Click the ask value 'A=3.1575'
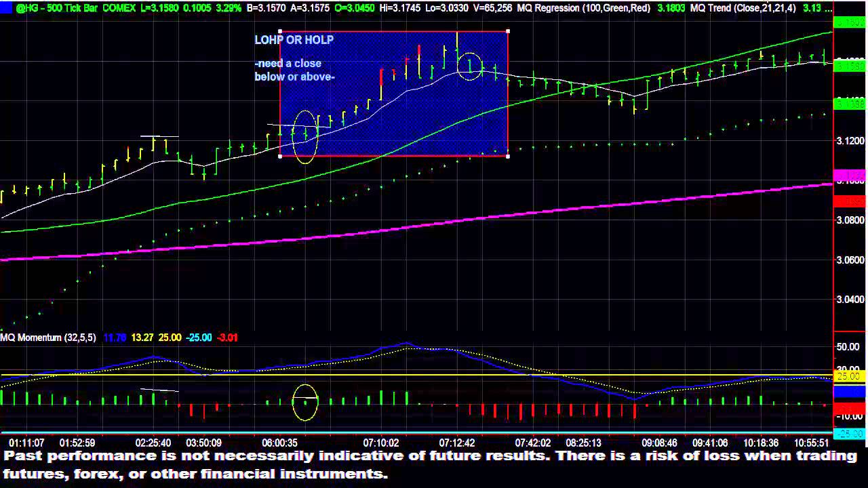The width and height of the screenshot is (868, 488). 312,8
